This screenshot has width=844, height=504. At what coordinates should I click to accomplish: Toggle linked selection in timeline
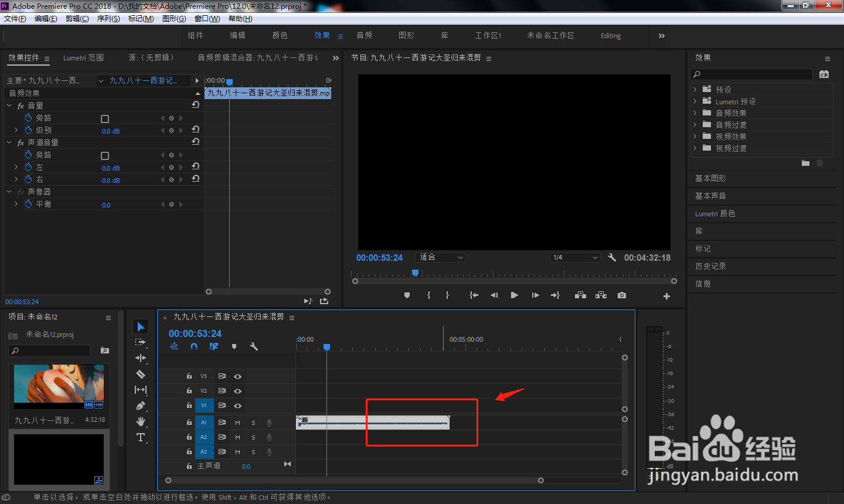coord(214,346)
